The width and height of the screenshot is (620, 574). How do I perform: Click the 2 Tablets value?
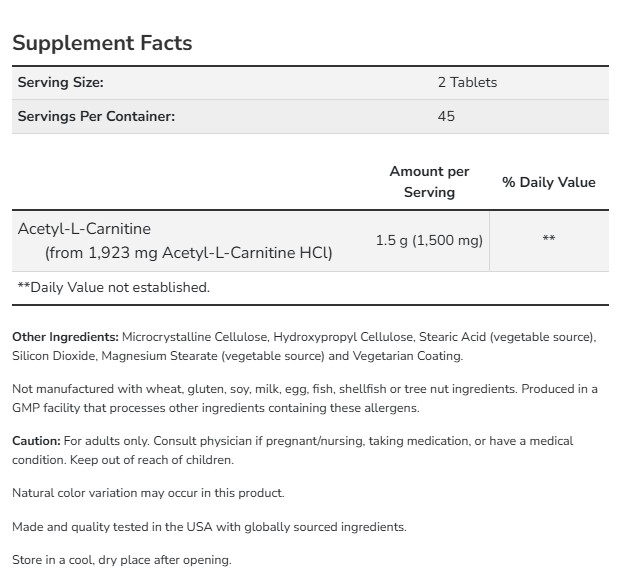pos(467,83)
